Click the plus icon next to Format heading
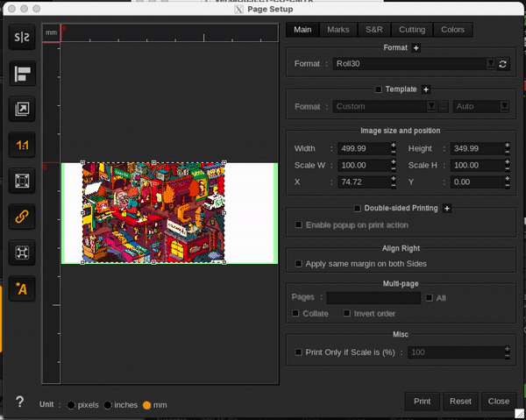 tap(416, 48)
